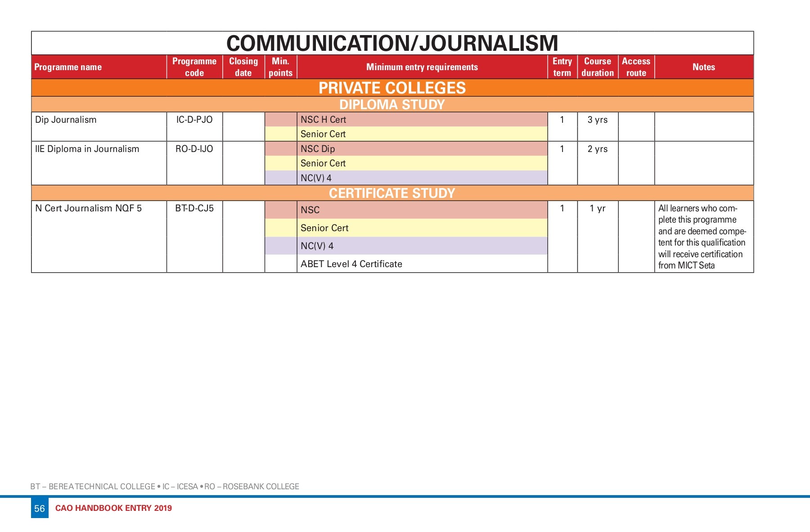Select programme code BT-D-CJ5

pyautogui.click(x=194, y=208)
